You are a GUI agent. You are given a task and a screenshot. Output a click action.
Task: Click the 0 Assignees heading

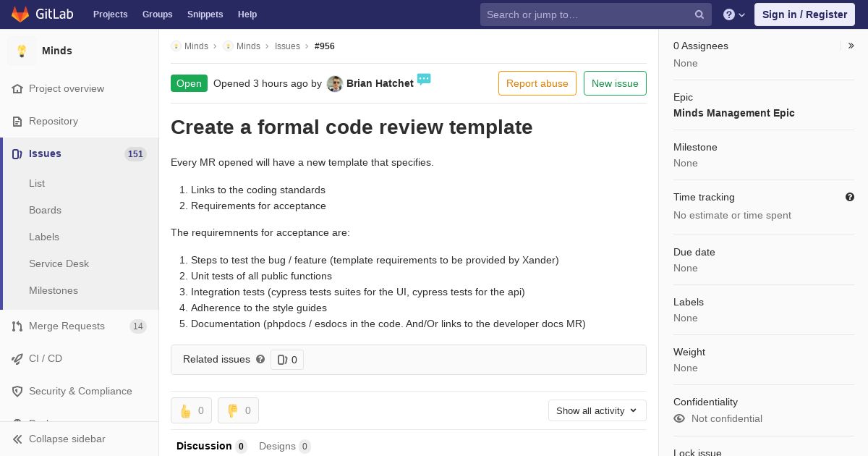701,46
